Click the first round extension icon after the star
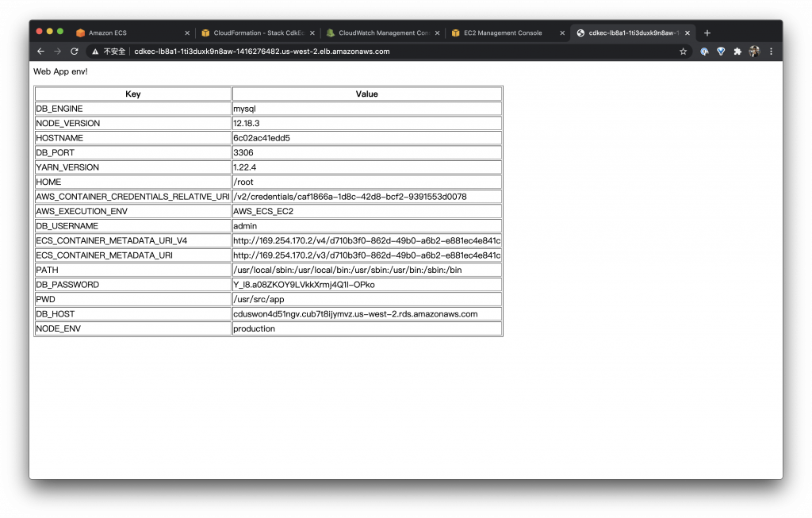Image resolution: width=812 pixels, height=518 pixels. click(x=704, y=52)
